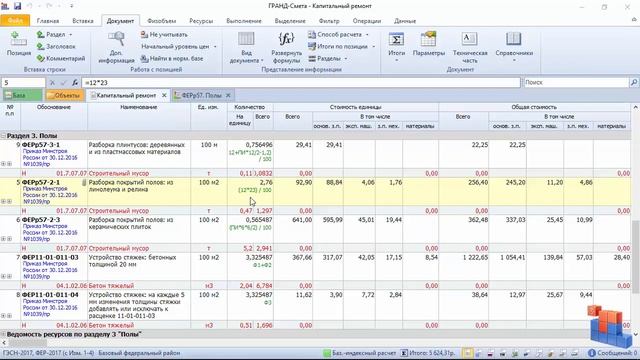Switch to Фильтр ribbon tab

(329, 21)
